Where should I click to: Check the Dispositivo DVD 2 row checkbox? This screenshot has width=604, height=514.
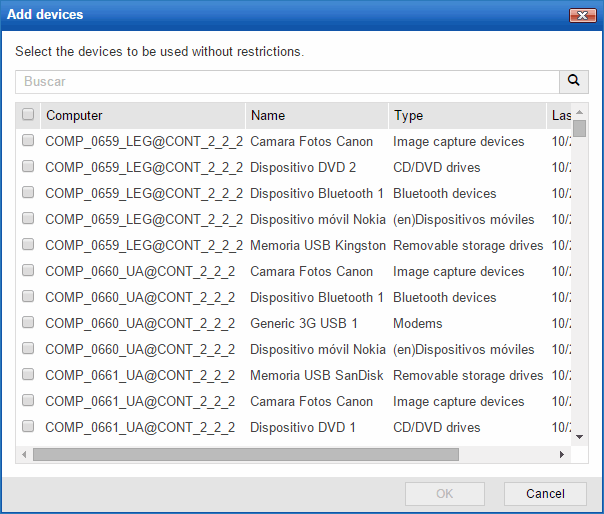28,167
